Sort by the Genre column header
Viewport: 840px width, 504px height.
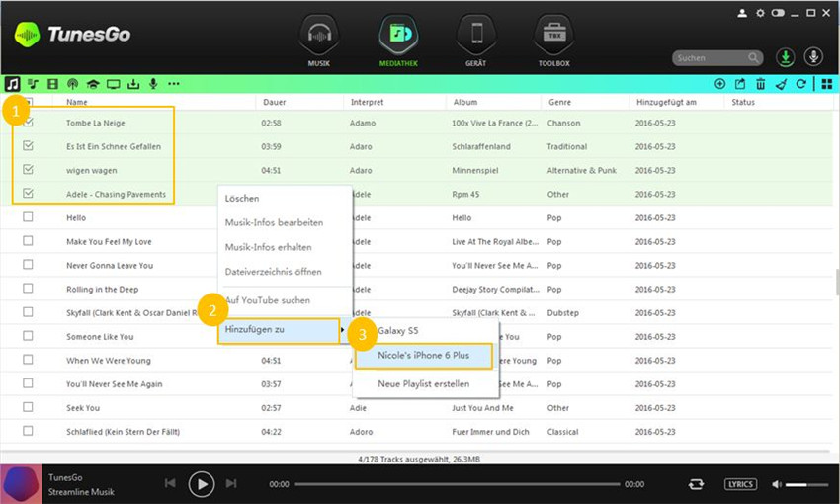559,102
